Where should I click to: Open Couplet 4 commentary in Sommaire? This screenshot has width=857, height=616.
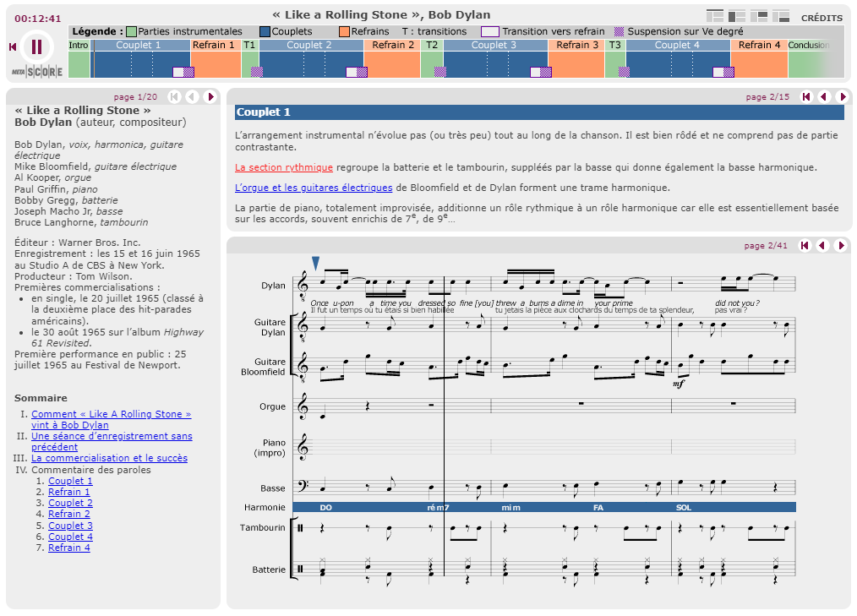70,537
